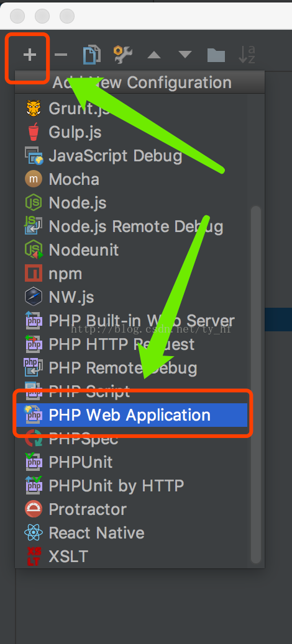The image size is (292, 644).
Task: Click the brown Mocha icon
Action: (x=34, y=179)
